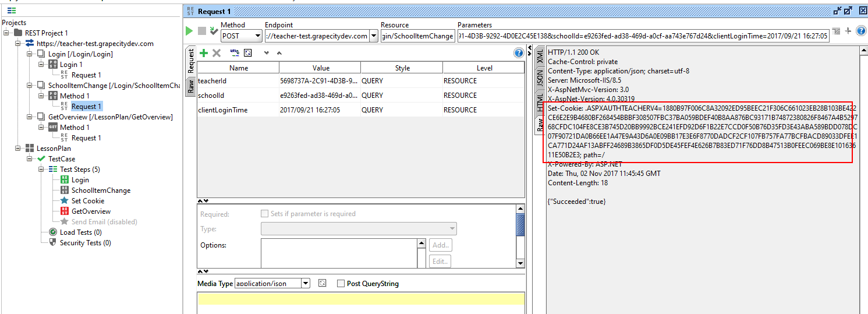Collapse REST Project 1 node
Viewport: 868px width, 314px height.
coord(6,33)
